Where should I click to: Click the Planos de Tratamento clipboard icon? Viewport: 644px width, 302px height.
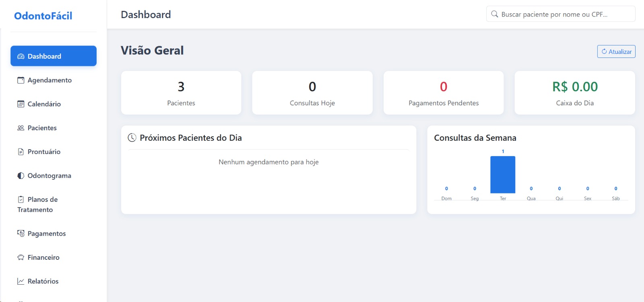21,199
